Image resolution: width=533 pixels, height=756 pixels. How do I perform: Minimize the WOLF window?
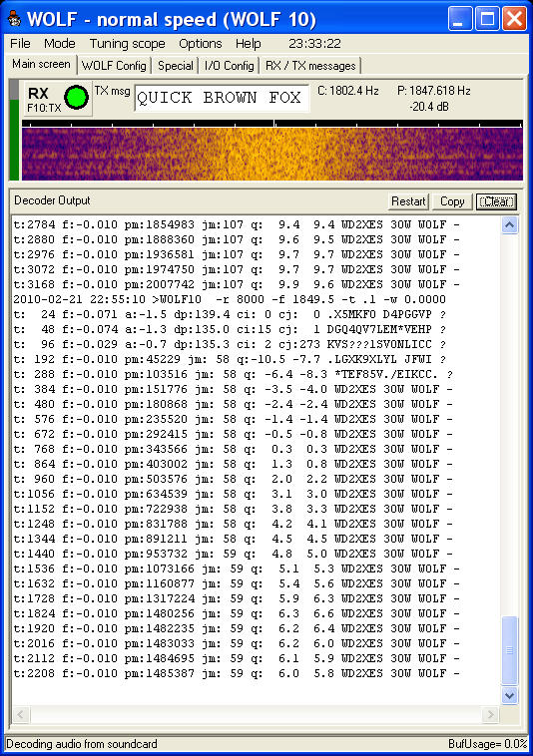460,19
